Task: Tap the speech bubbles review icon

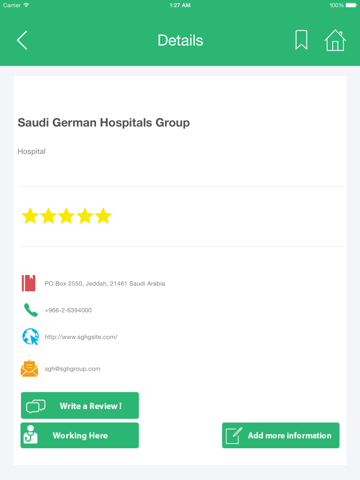Action: (36, 406)
